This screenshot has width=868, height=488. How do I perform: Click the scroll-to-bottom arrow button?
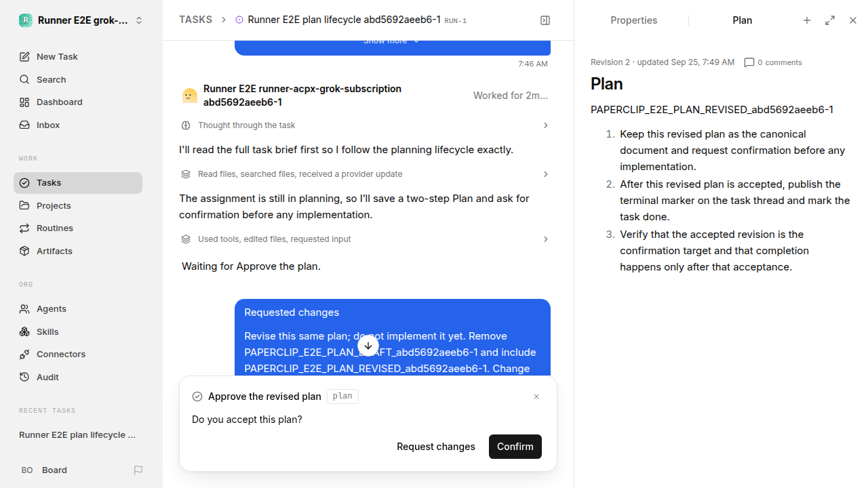tap(368, 346)
